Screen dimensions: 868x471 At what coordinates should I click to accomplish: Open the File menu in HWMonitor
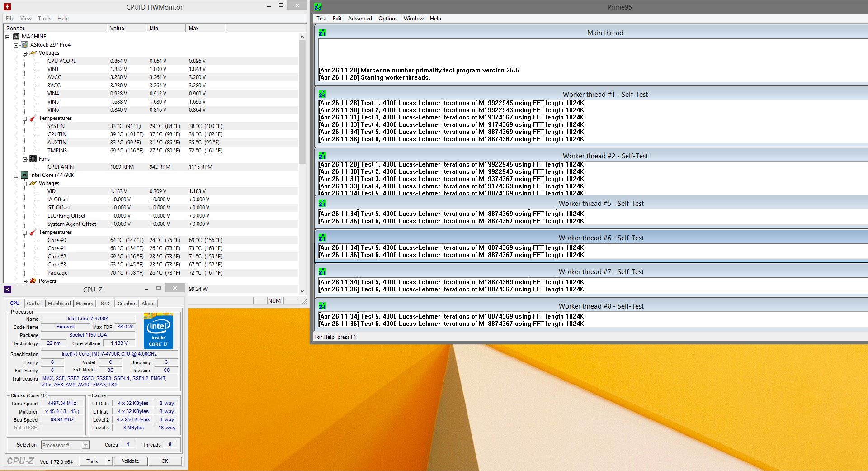coord(10,19)
